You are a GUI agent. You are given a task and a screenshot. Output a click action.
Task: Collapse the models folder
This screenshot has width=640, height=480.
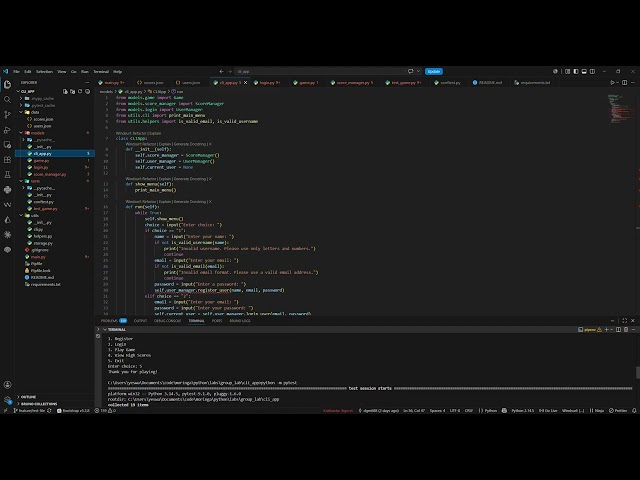(x=55, y=133)
